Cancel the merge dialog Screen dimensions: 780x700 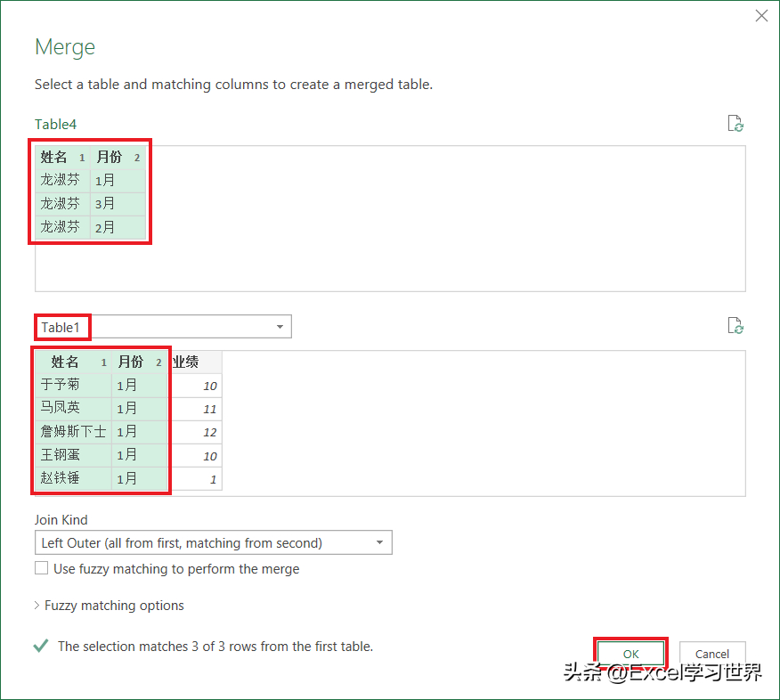711,654
